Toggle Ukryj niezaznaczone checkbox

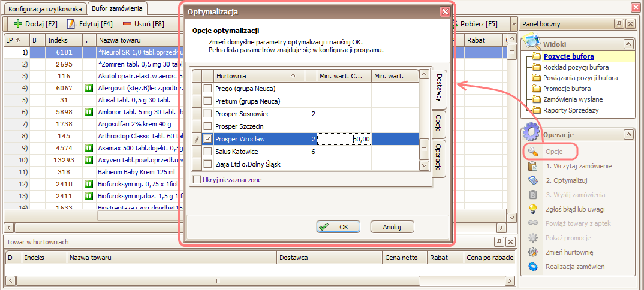tap(197, 180)
